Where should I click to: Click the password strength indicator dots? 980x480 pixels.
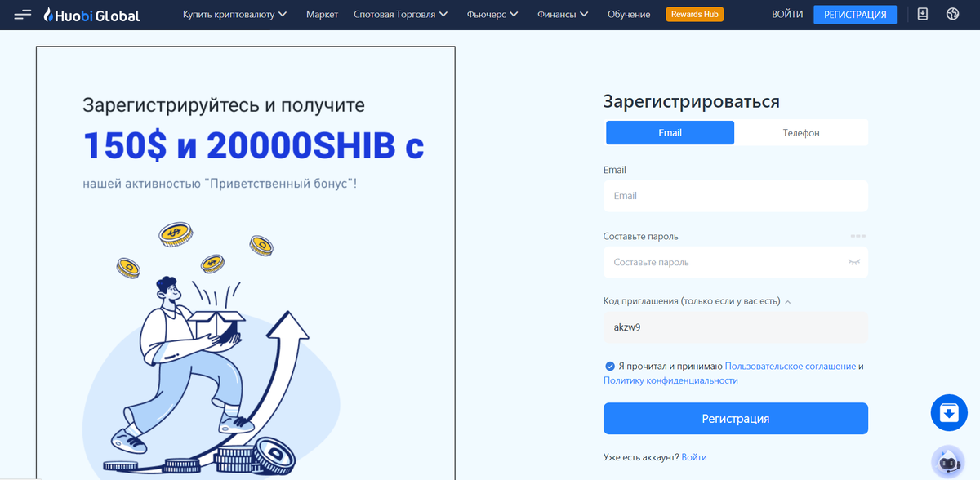(857, 236)
